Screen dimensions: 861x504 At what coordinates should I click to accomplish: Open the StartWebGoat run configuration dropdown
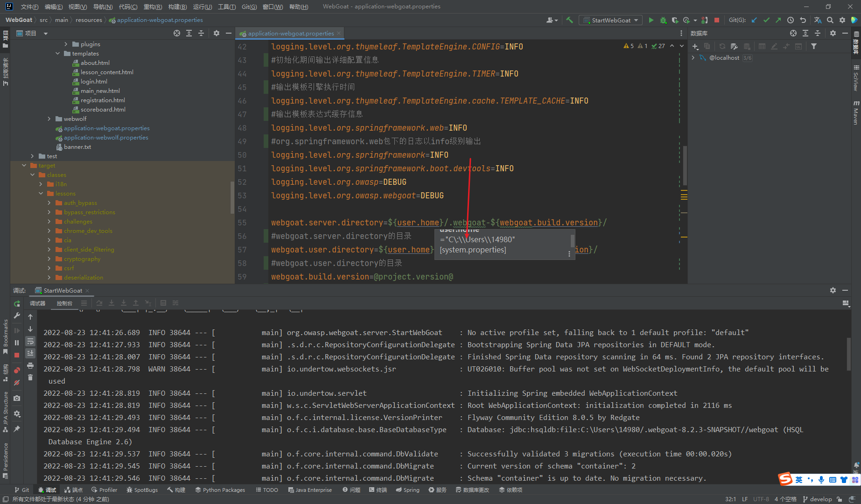tap(609, 20)
